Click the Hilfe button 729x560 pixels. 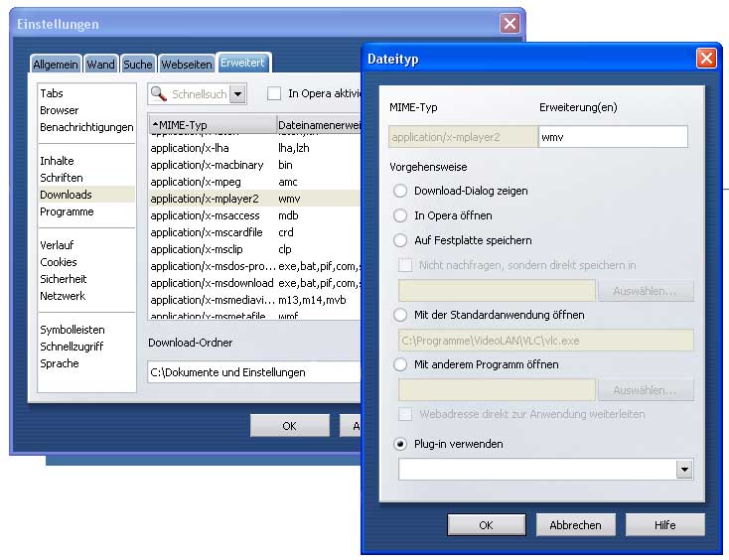tap(664, 524)
